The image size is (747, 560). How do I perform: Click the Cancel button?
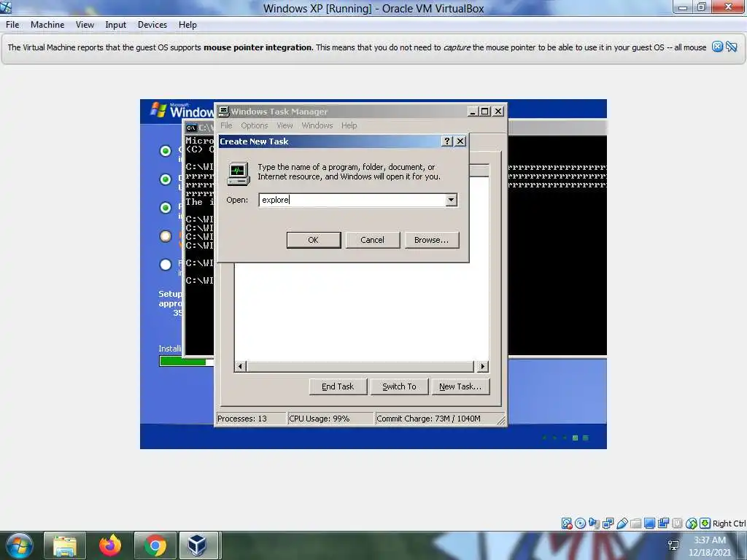[x=373, y=240]
